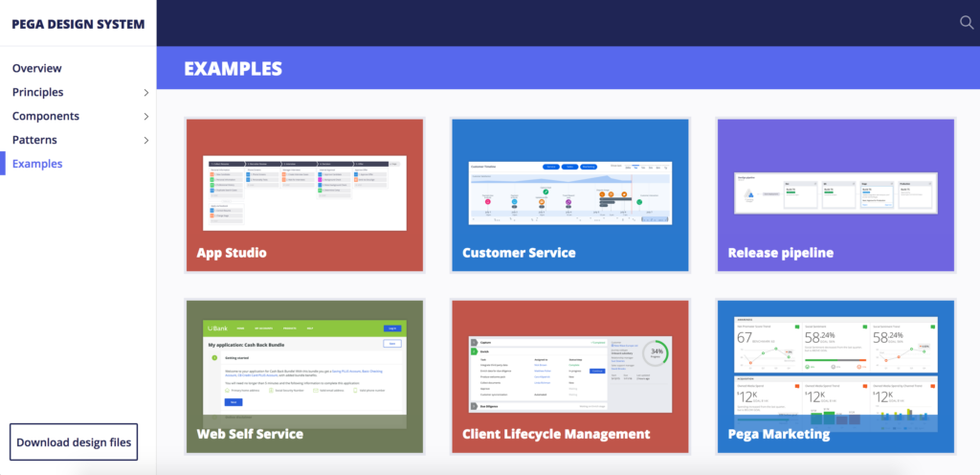980x475 pixels.
Task: Expand the Principles chevron
Action: 146,93
